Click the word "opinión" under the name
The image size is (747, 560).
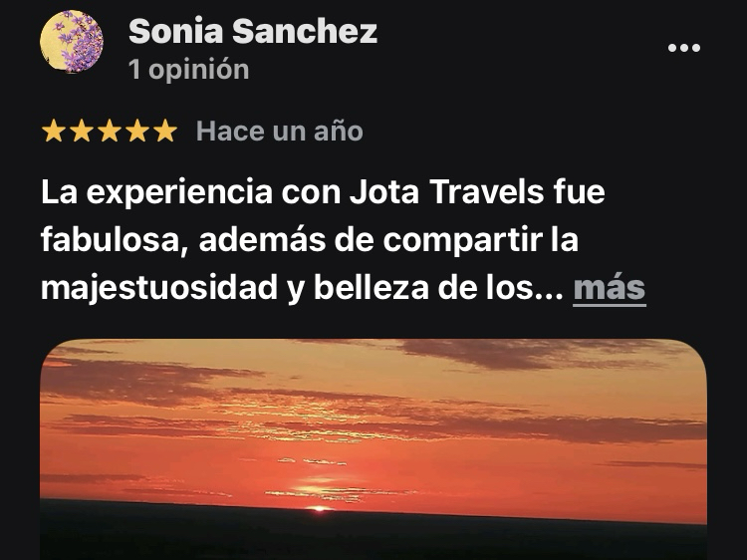click(x=198, y=71)
